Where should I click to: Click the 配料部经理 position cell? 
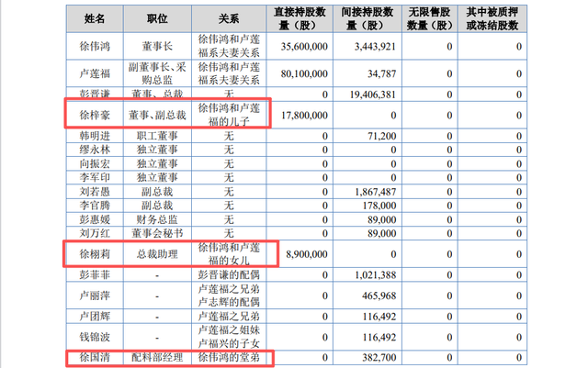tap(157, 358)
